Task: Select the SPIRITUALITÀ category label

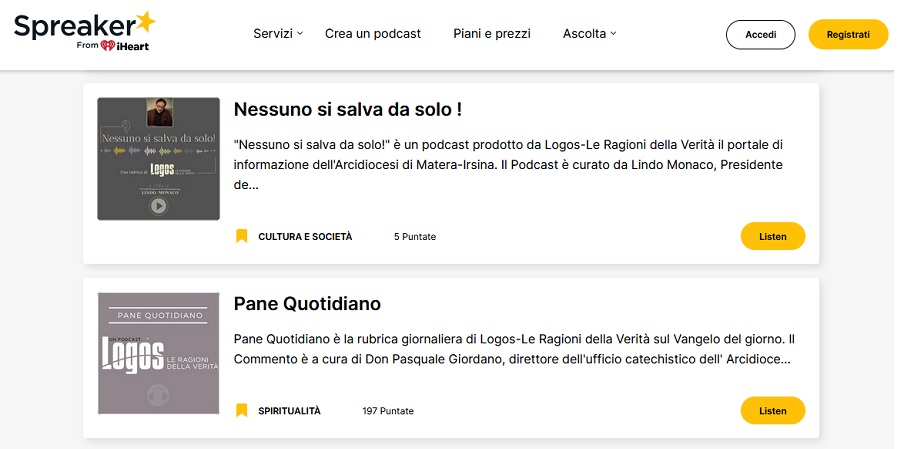Action: pos(289,411)
